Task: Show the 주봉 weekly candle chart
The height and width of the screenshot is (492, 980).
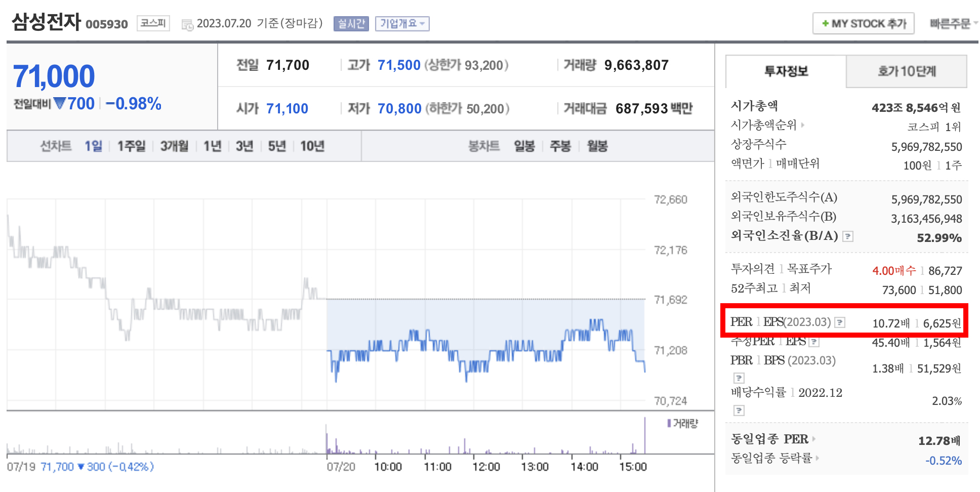Action: 560,146
